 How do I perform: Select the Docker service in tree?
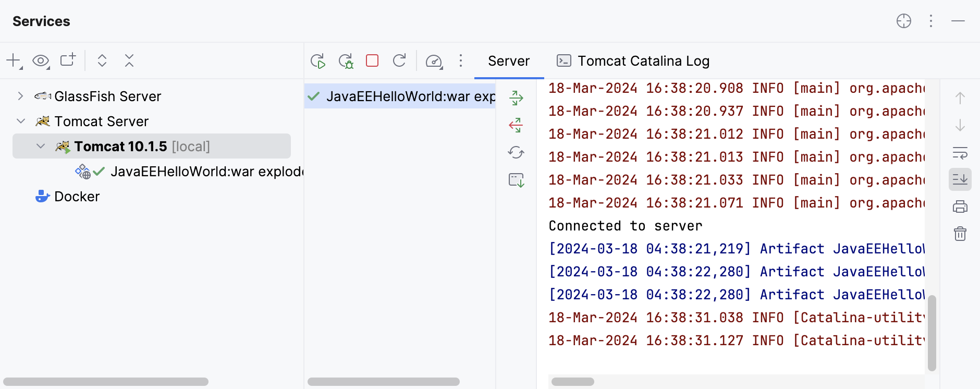pyautogui.click(x=77, y=197)
